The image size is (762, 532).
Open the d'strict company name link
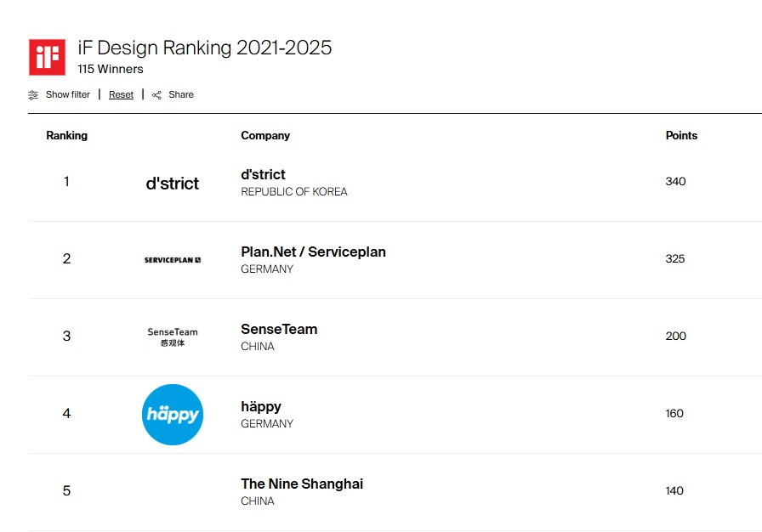pyautogui.click(x=263, y=175)
